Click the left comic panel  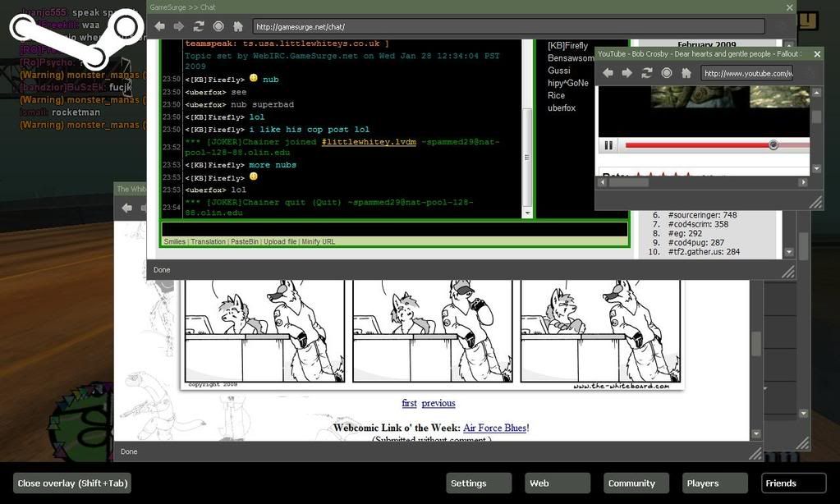[264, 331]
